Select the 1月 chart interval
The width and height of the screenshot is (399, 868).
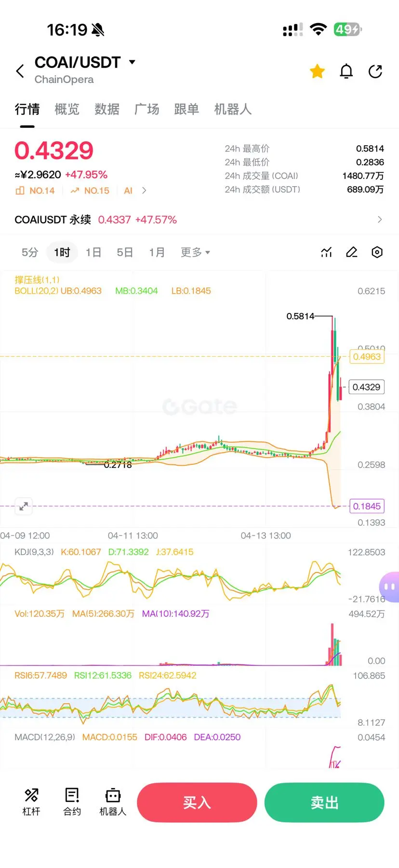157,252
